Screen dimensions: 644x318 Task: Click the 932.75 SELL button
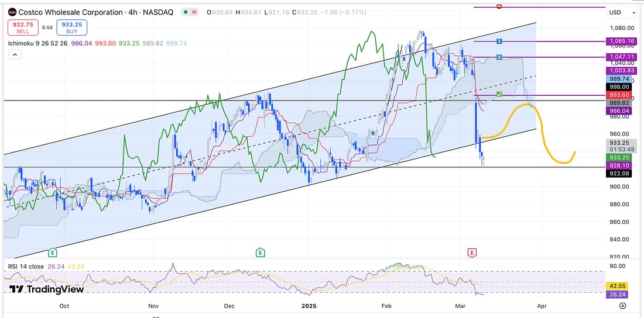click(x=23, y=27)
